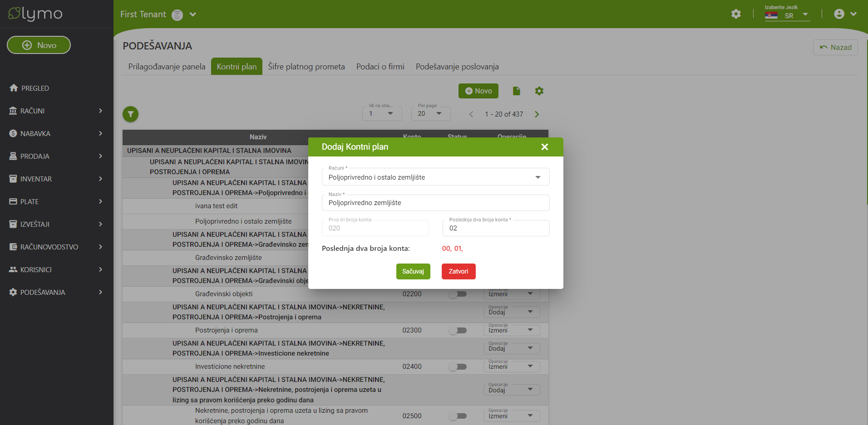Click the Sačuvaj button
868x425 pixels.
413,271
